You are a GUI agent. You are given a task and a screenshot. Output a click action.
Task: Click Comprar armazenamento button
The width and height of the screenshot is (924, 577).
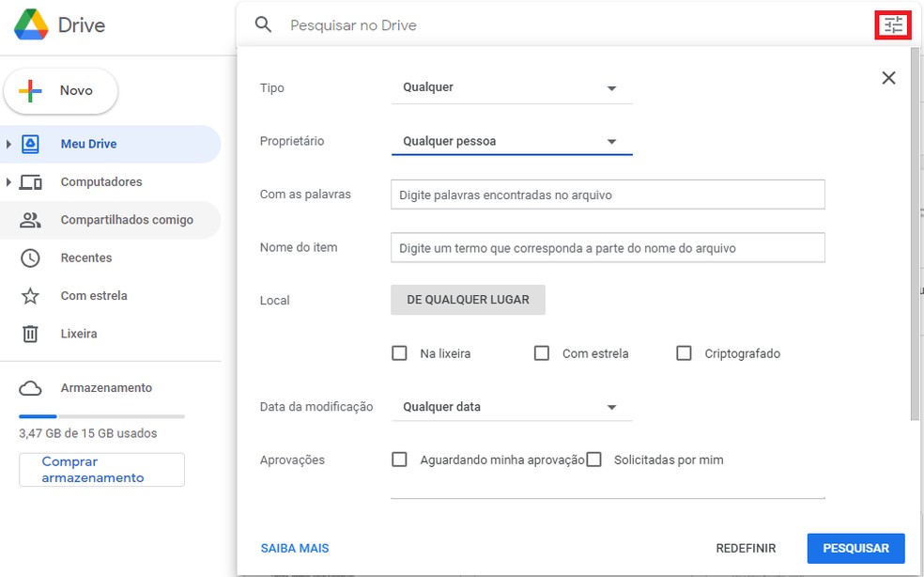101,470
